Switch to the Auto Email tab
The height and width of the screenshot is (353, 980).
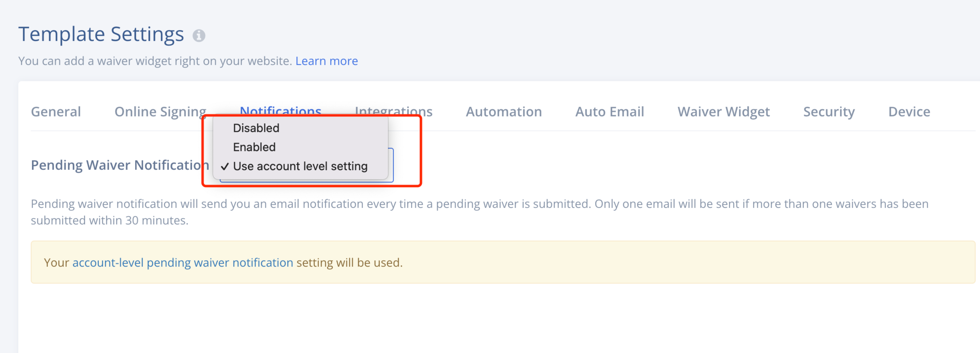point(609,111)
